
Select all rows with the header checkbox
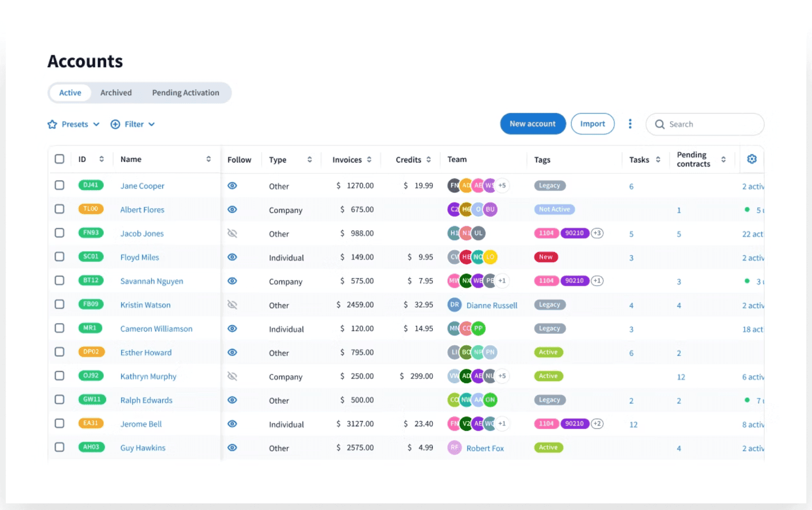[59, 158]
